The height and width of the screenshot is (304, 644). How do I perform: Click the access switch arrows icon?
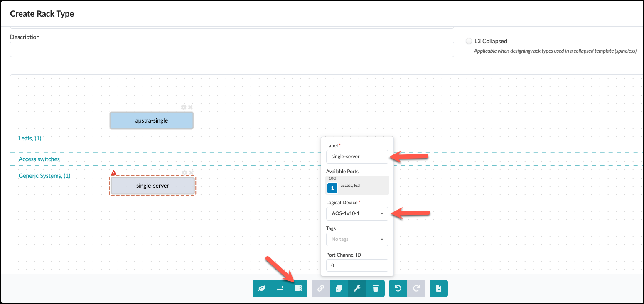(x=280, y=288)
